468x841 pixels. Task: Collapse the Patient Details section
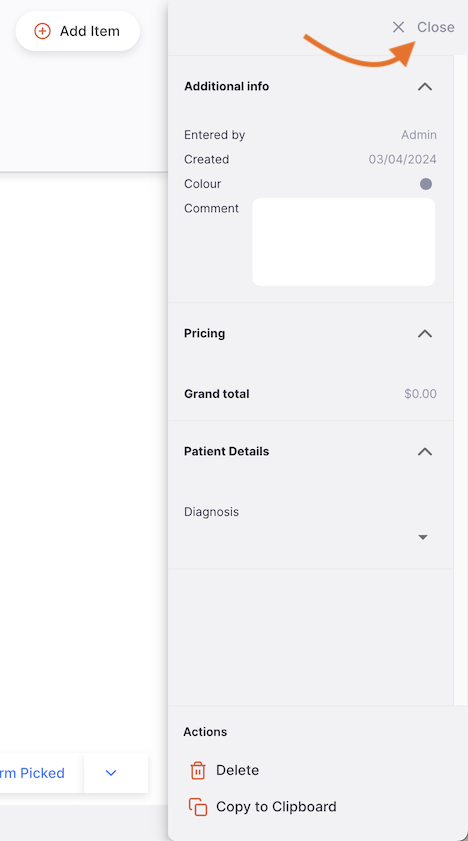point(425,451)
